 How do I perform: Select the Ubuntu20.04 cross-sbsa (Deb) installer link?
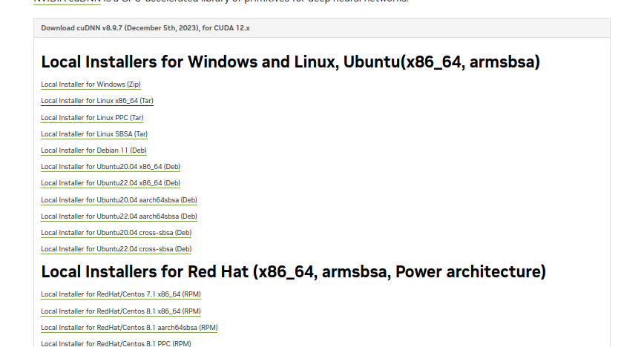point(116,233)
